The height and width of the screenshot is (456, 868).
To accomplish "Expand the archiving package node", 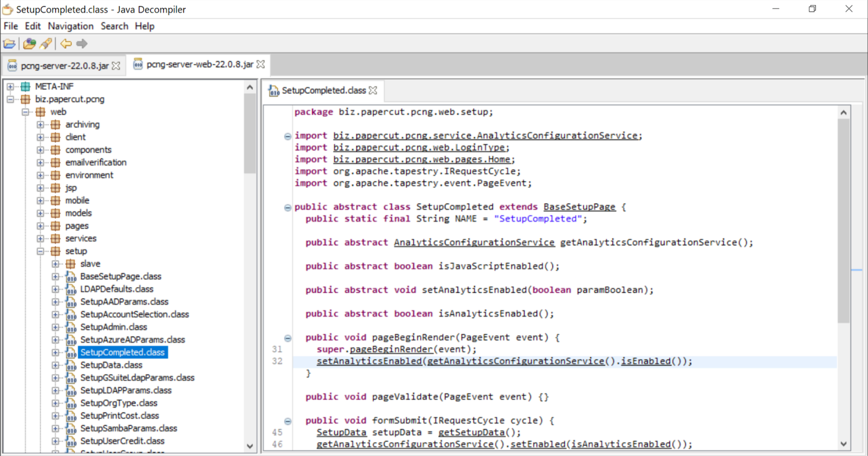I will click(x=41, y=124).
